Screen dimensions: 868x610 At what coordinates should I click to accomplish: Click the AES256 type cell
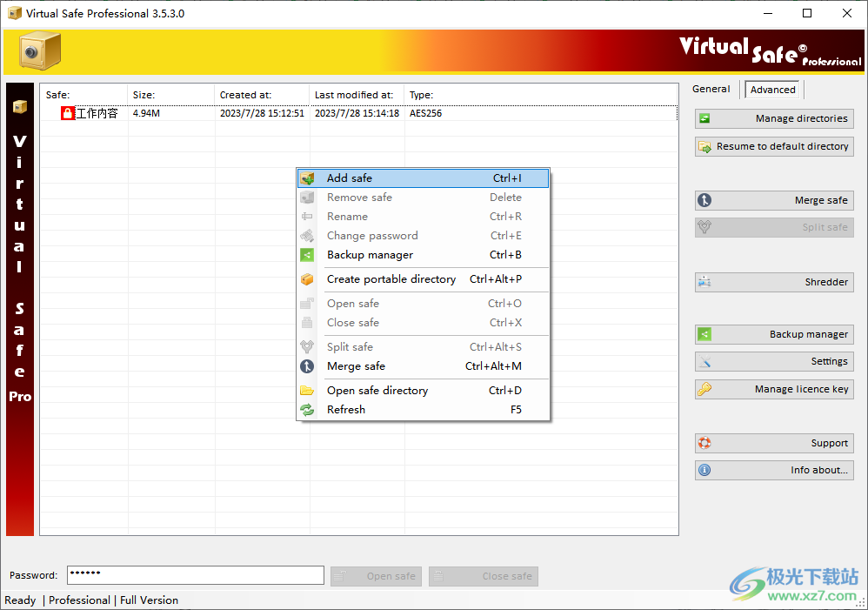pos(425,114)
